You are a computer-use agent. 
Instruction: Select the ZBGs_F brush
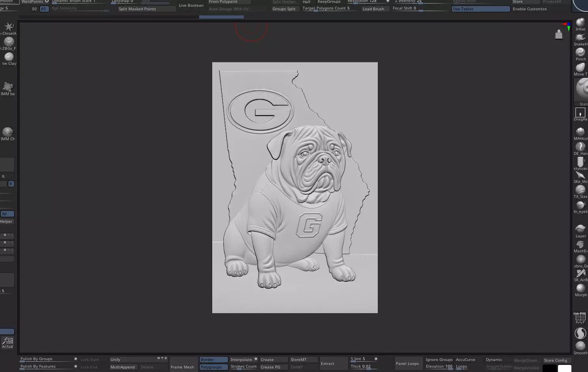tap(9, 43)
